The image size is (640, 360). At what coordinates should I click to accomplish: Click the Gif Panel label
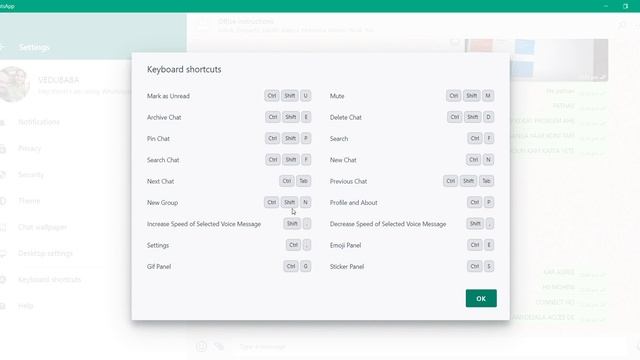tap(159, 267)
